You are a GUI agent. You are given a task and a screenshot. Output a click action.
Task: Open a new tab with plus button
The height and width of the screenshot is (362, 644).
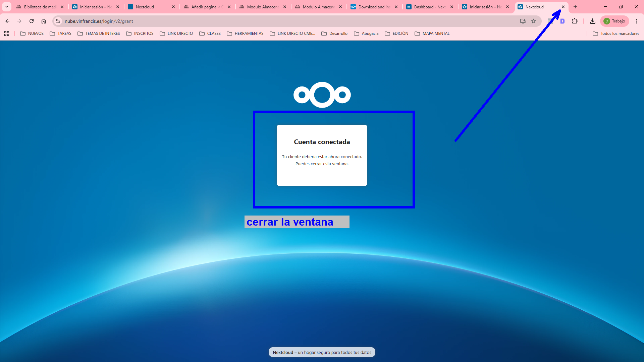575,7
